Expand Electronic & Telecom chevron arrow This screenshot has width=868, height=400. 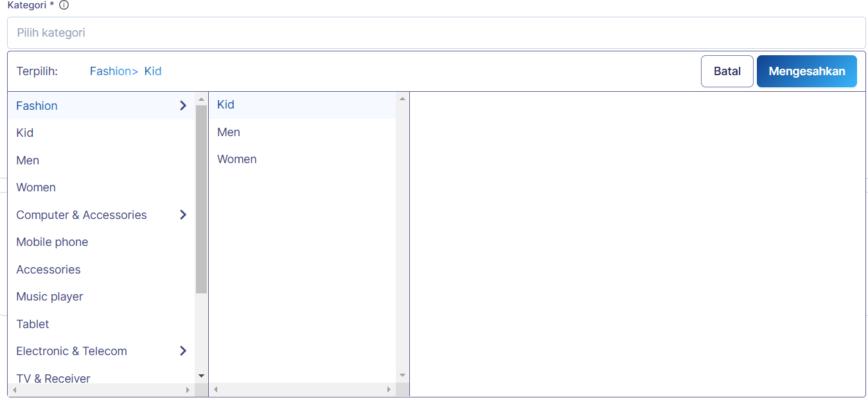183,351
